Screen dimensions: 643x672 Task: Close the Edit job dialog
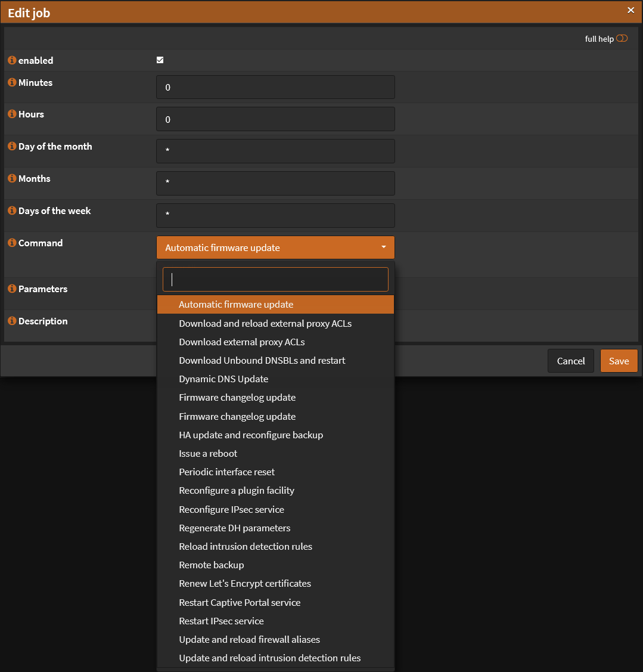631,10
